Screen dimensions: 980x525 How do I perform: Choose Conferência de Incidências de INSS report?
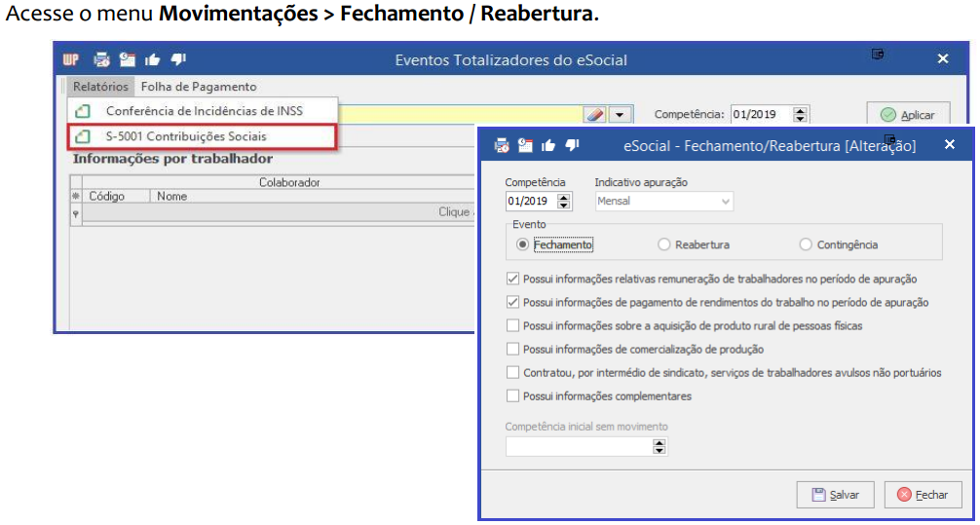[203, 111]
